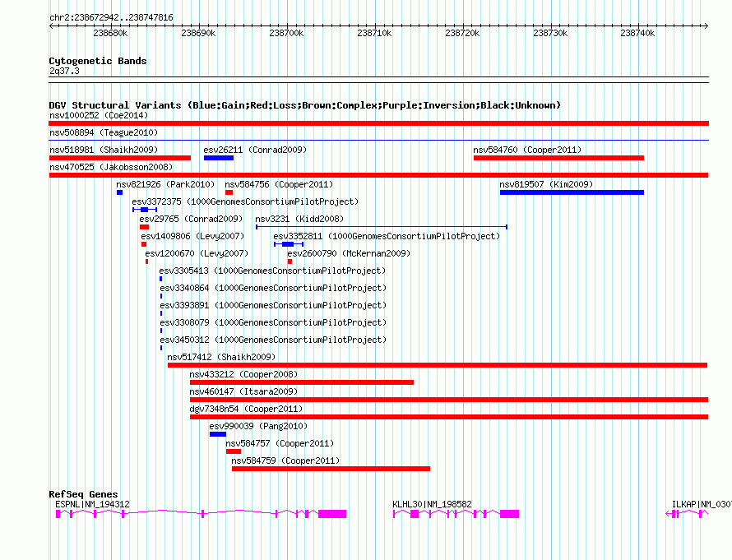This screenshot has width=732, height=560.
Task: Click the nsv1000252 (Coe2014) variant label
Action: (x=99, y=115)
